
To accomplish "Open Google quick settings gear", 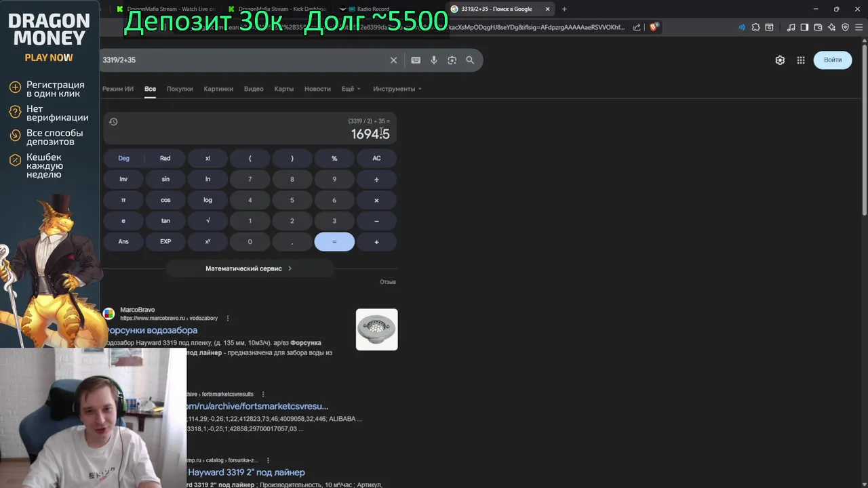I will click(x=780, y=60).
